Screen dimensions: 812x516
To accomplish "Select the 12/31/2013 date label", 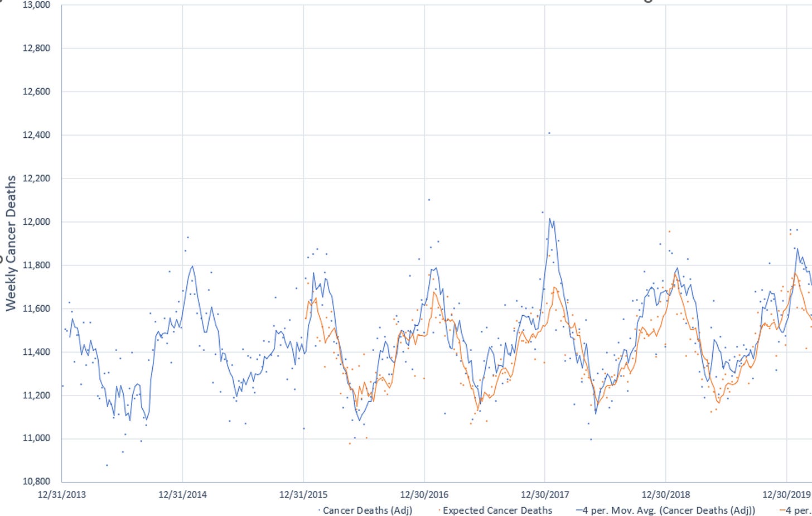I will [x=62, y=495].
